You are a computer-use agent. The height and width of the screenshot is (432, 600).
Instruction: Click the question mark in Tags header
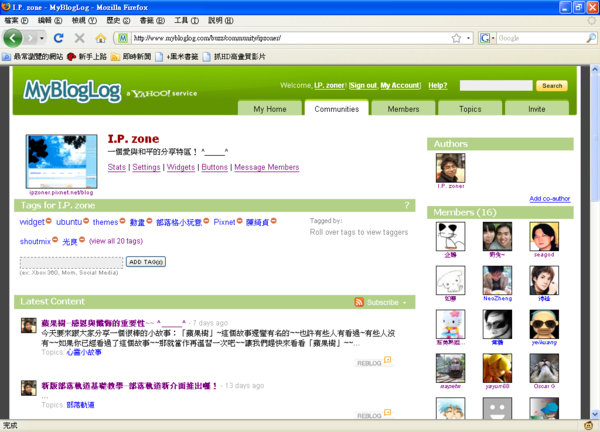[407, 205]
